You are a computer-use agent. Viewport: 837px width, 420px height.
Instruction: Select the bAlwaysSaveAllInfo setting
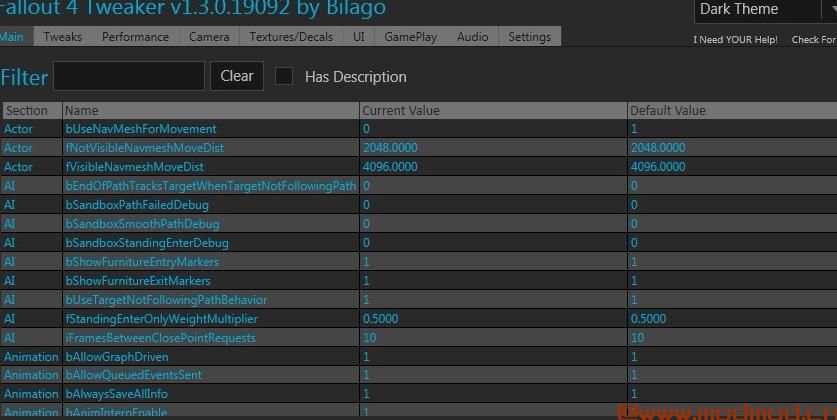tap(116, 394)
